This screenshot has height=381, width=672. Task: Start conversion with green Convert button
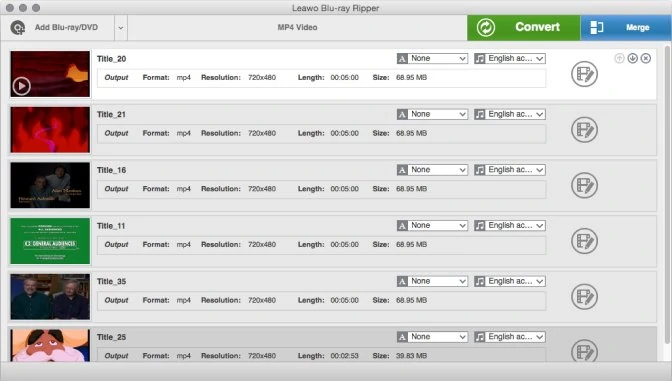(x=523, y=27)
